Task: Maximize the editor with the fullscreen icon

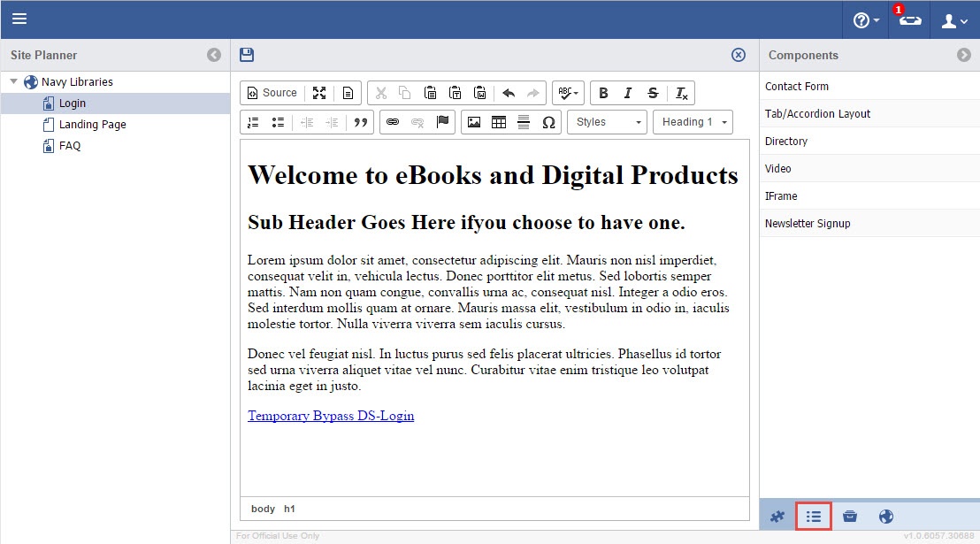Action: [x=319, y=93]
